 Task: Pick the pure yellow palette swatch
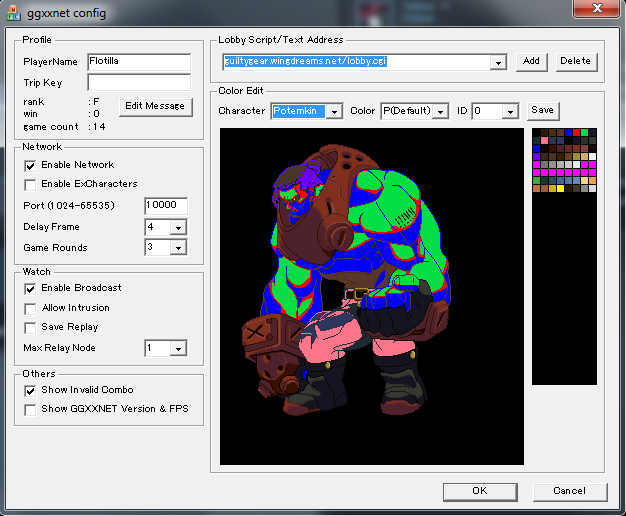561,189
